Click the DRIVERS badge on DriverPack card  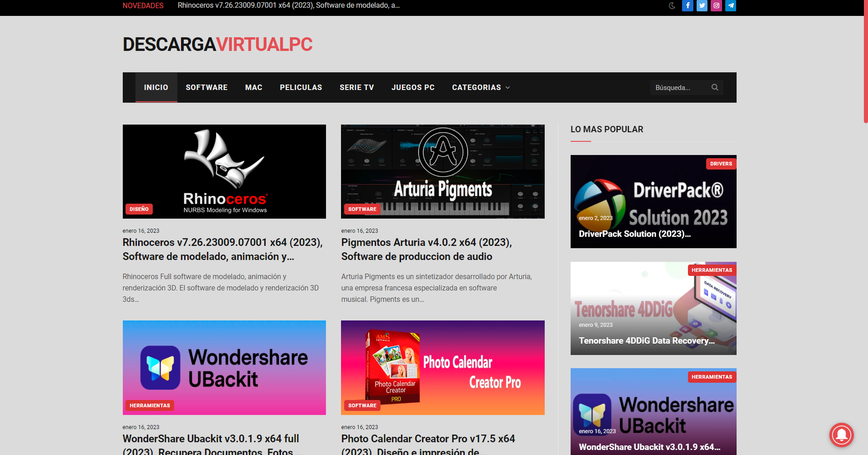(721, 164)
